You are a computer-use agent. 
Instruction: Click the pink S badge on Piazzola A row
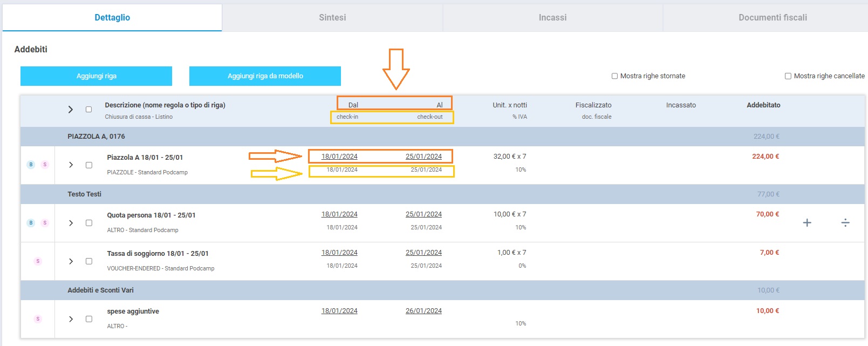tap(45, 165)
